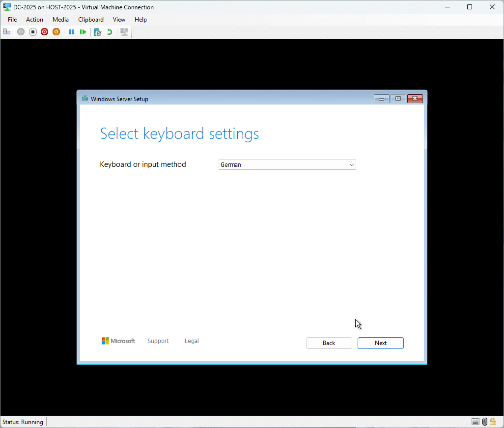Click the Back button
This screenshot has width=504, height=428.
tap(329, 343)
